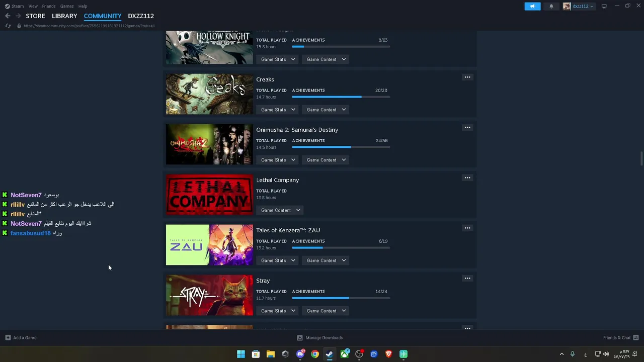Expand Game Content dropdown for Stray
Image resolution: width=644 pixels, height=362 pixels.
coord(327,311)
